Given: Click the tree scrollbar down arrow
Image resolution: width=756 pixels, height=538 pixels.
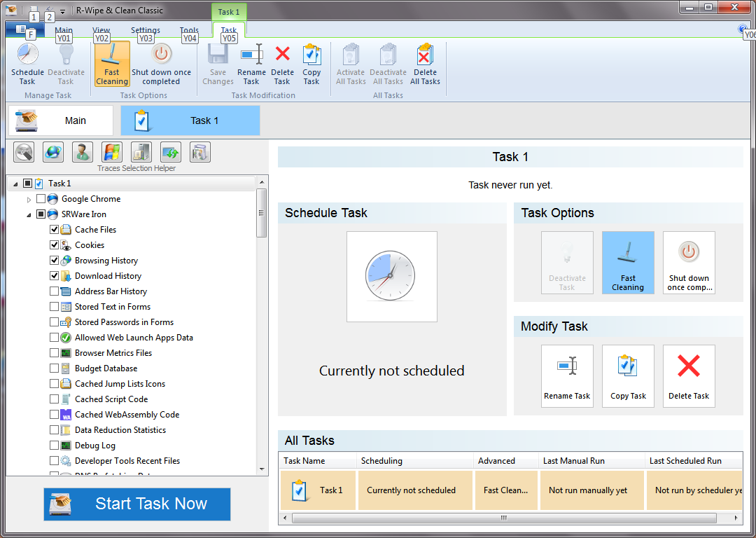Looking at the screenshot, I should [262, 469].
